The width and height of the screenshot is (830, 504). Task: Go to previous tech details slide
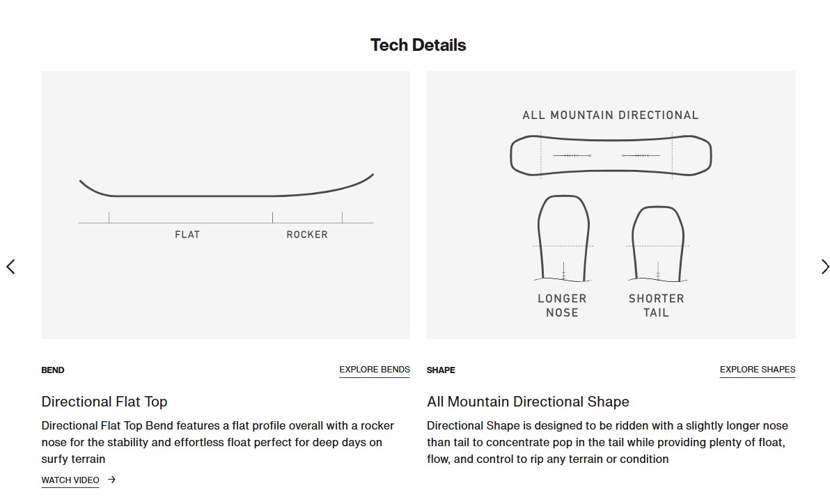pyautogui.click(x=11, y=267)
